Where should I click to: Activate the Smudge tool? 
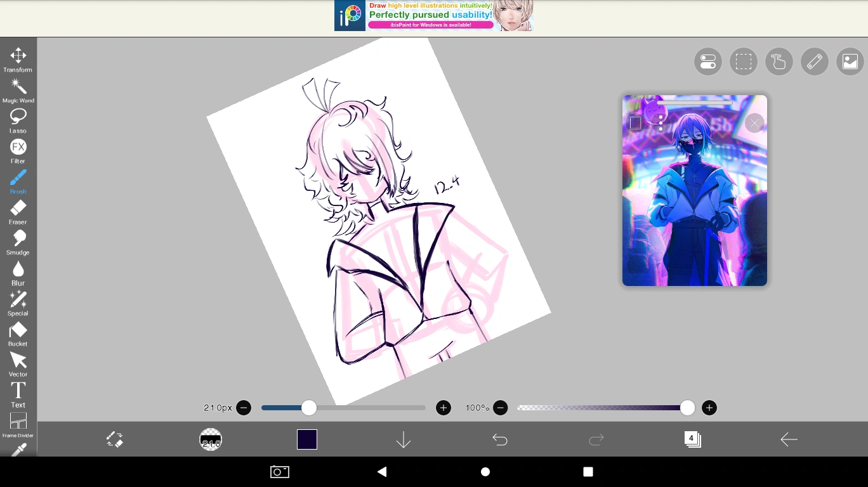click(x=18, y=239)
